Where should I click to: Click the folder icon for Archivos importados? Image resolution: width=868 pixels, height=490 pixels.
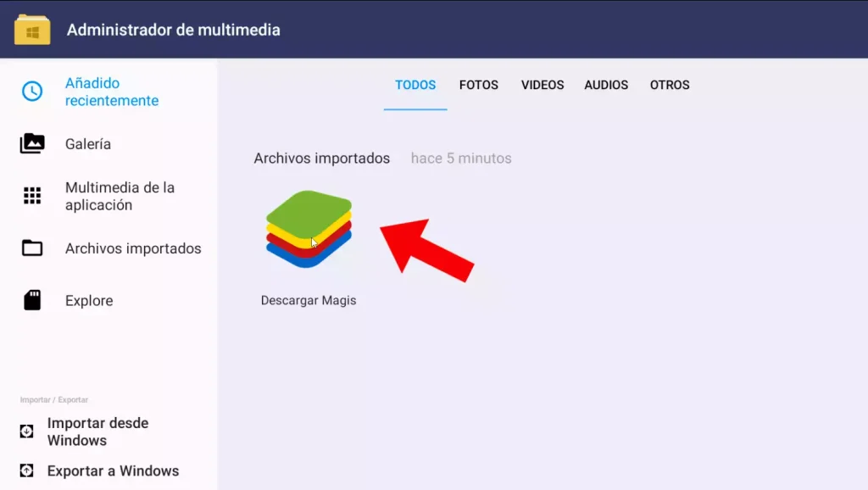tap(32, 248)
